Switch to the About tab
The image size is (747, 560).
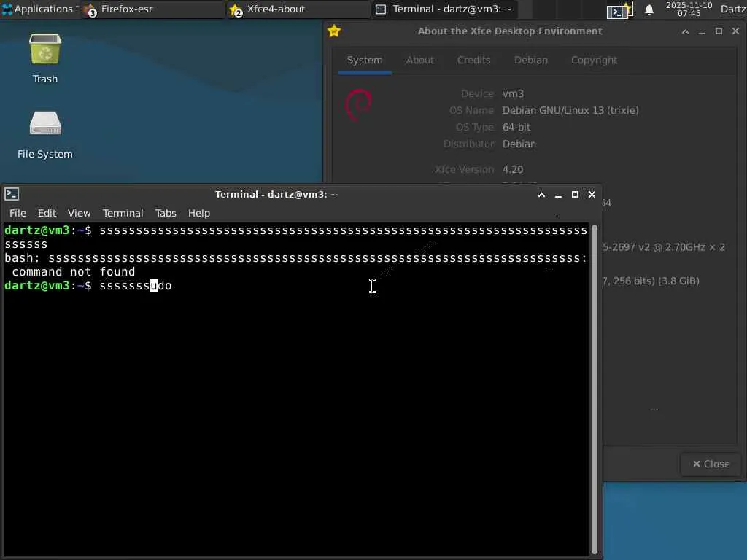(419, 60)
